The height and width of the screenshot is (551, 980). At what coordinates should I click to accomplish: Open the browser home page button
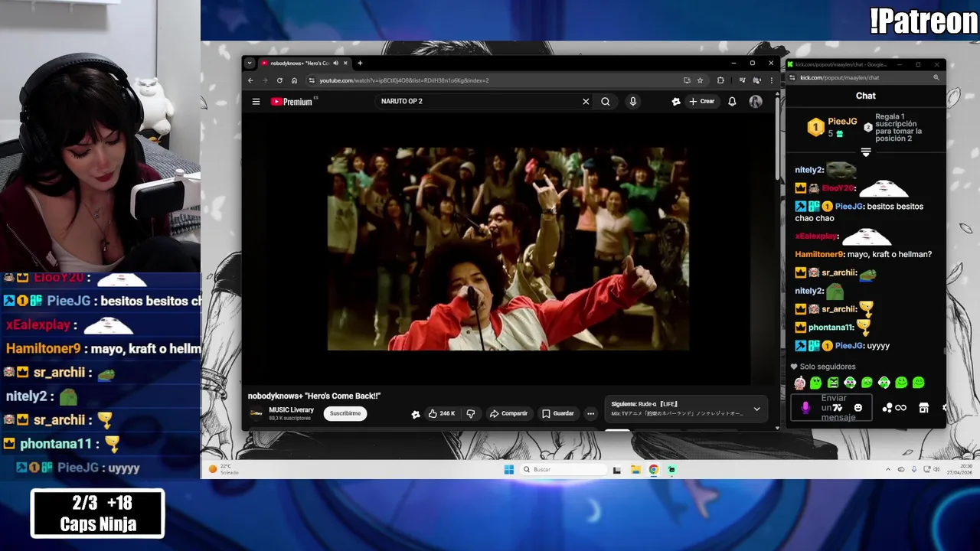point(294,80)
